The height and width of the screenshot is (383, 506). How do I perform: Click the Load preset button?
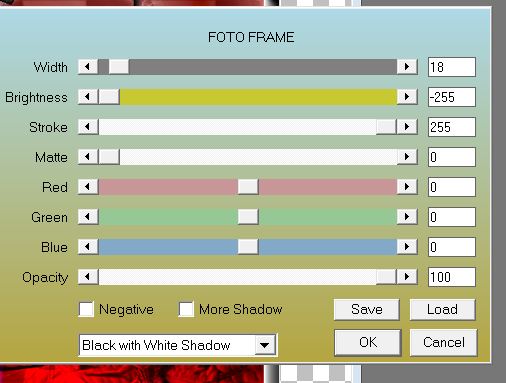tap(442, 310)
